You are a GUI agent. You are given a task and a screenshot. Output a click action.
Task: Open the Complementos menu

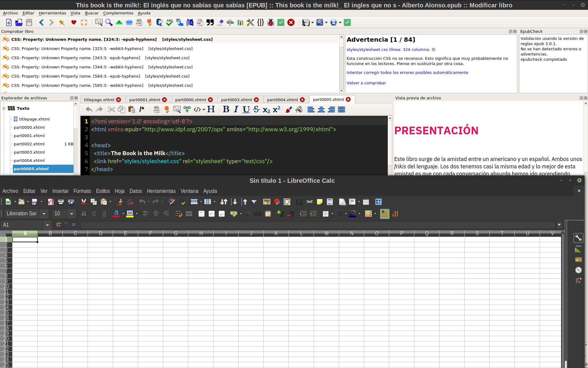118,13
